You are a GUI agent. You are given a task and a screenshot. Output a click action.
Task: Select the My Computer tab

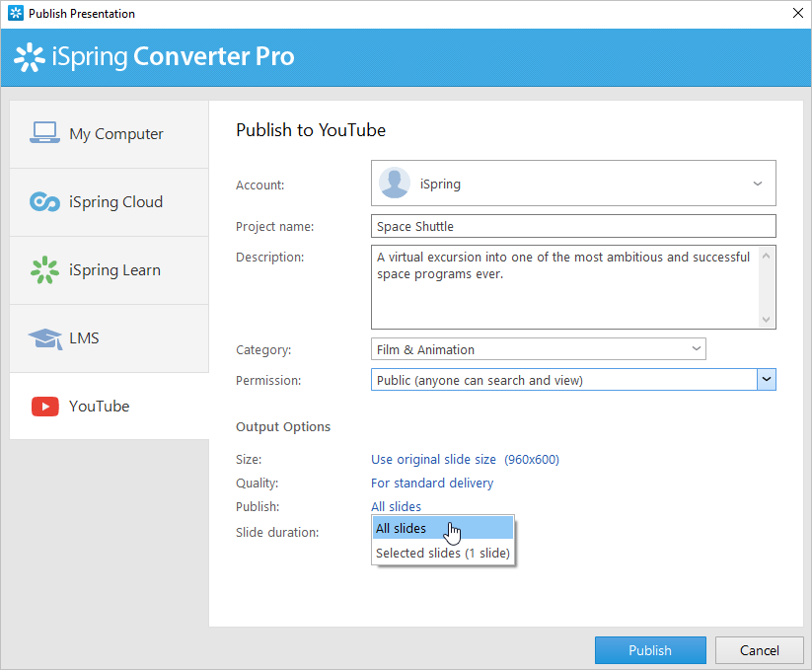point(110,134)
